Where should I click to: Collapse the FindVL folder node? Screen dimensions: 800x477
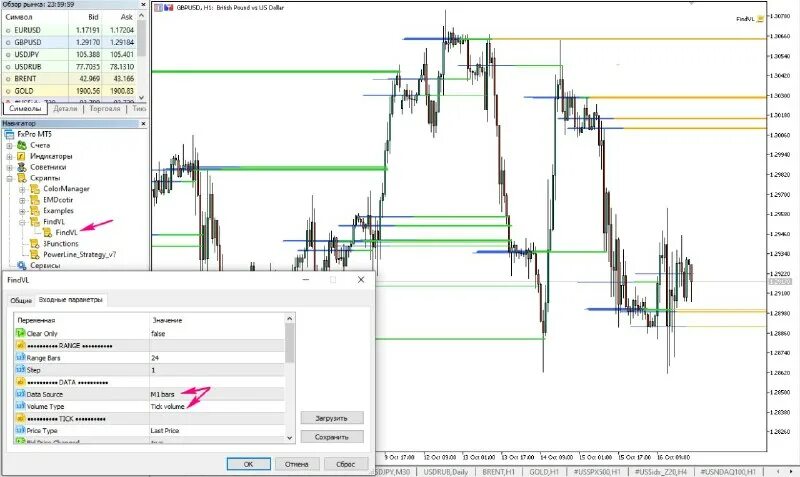[x=22, y=222]
